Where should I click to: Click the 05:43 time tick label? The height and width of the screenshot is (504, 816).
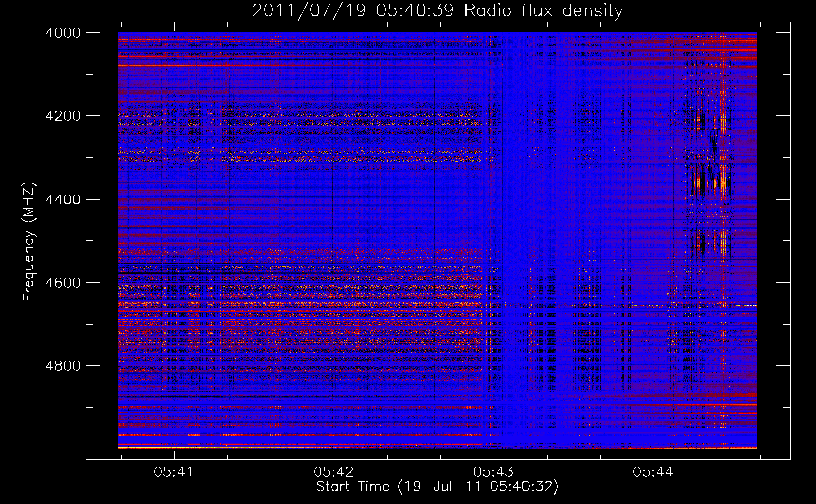[x=493, y=472]
